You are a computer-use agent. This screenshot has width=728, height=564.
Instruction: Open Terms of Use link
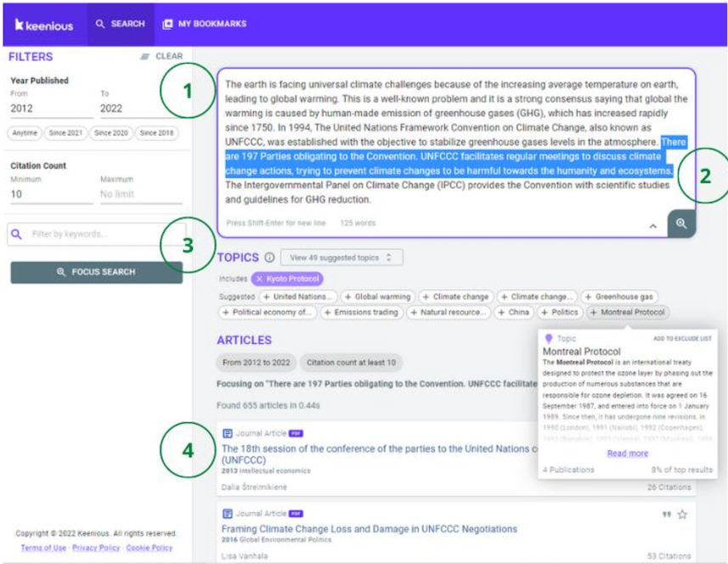[x=43, y=548]
